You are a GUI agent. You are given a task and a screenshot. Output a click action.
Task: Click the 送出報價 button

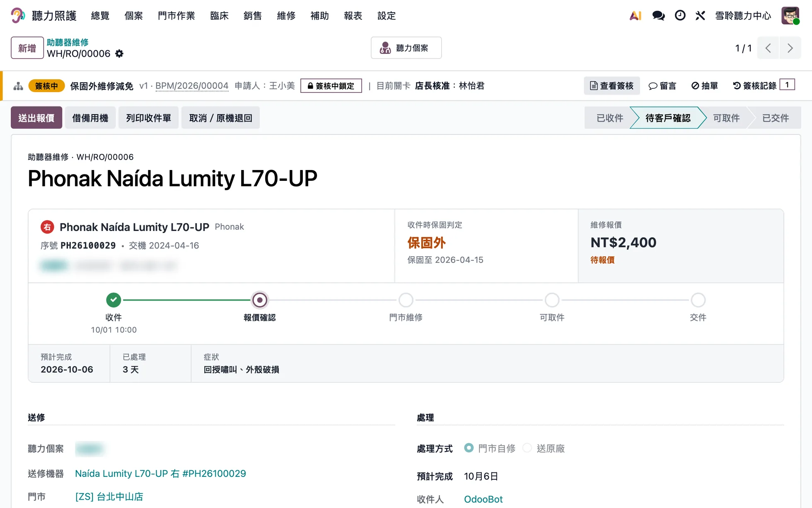point(36,118)
